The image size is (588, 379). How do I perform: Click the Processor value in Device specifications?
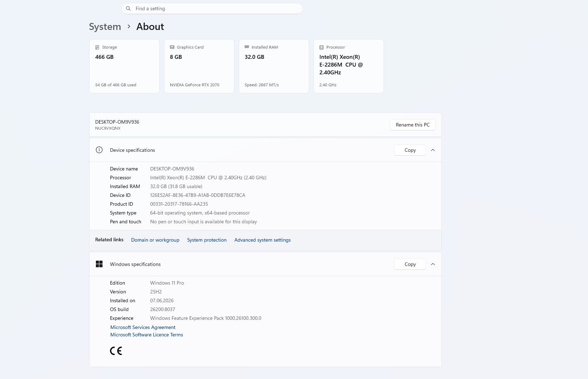(208, 178)
